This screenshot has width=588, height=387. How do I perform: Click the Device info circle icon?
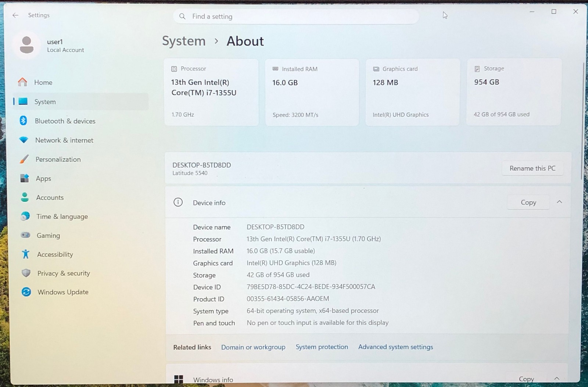pos(178,202)
